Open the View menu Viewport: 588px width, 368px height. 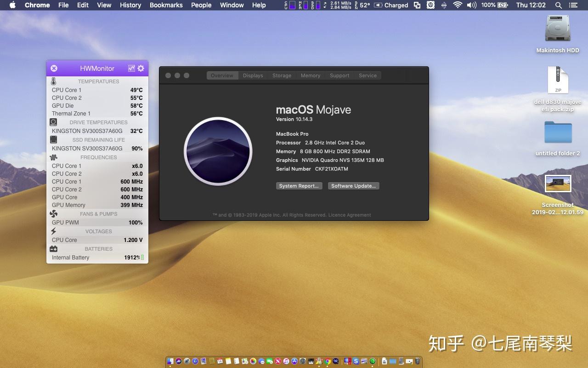(104, 5)
